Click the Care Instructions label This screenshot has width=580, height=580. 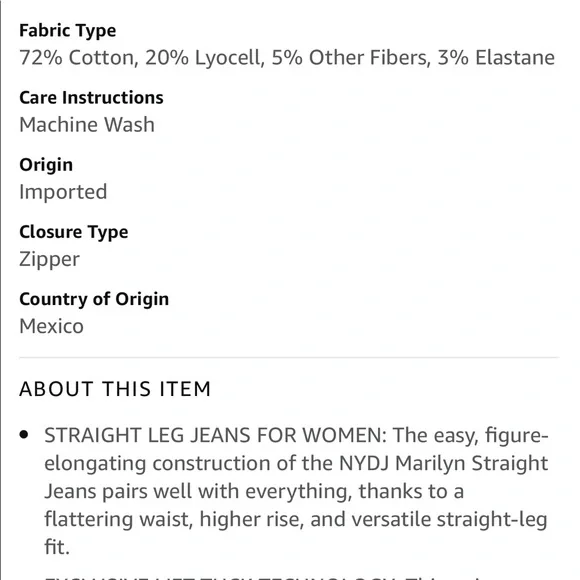(x=91, y=98)
